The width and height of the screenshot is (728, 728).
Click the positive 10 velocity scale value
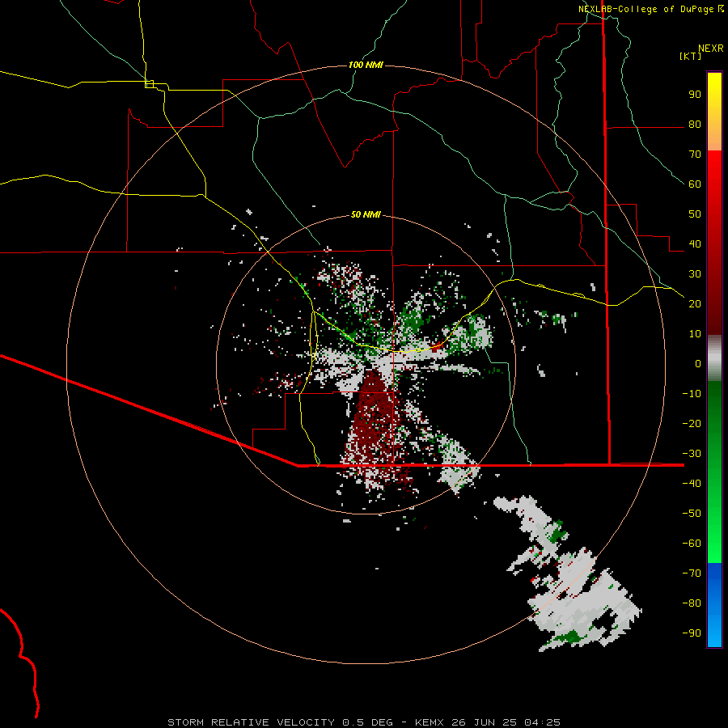point(695,334)
